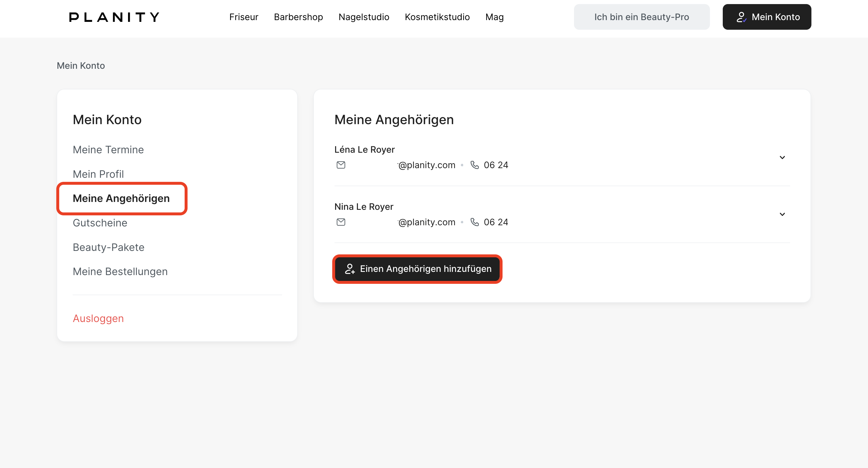868x468 pixels.
Task: Go to Nagelstudio in the top navigation
Action: [364, 17]
